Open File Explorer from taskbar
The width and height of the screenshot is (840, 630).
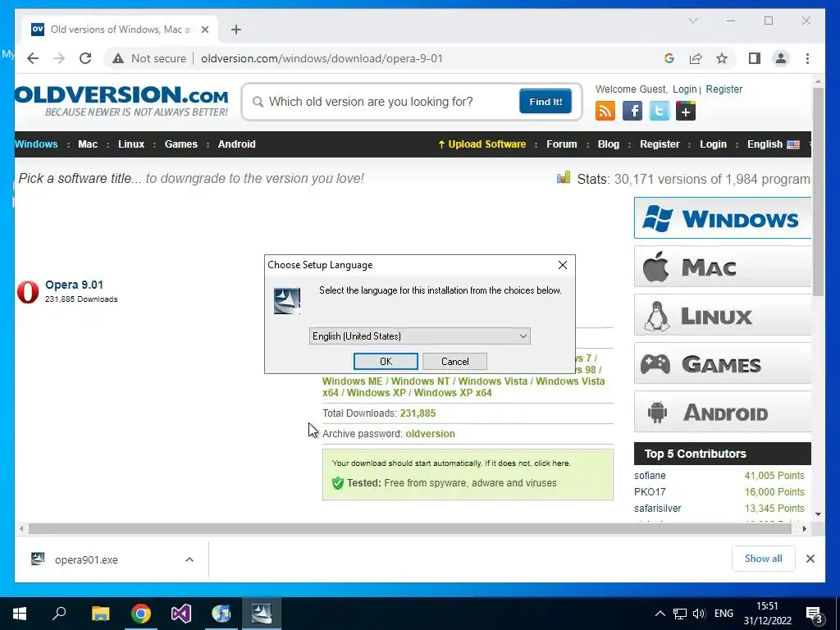pos(100,614)
